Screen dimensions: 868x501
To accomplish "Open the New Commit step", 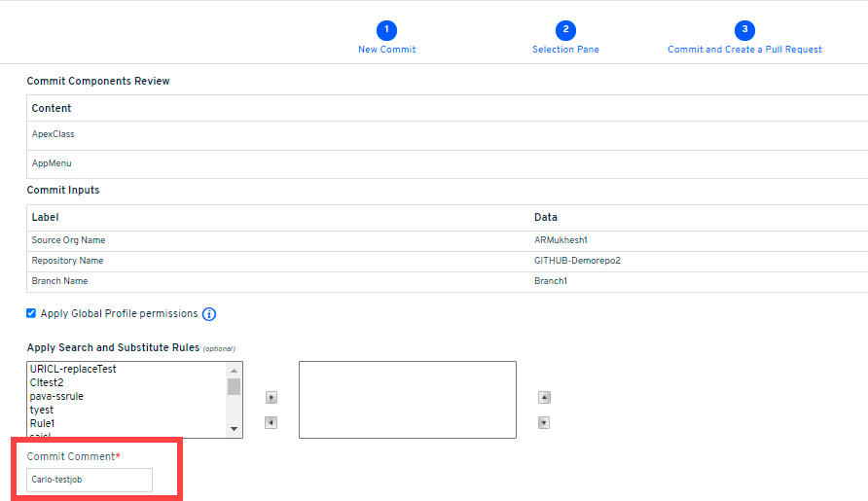I will pos(386,50).
